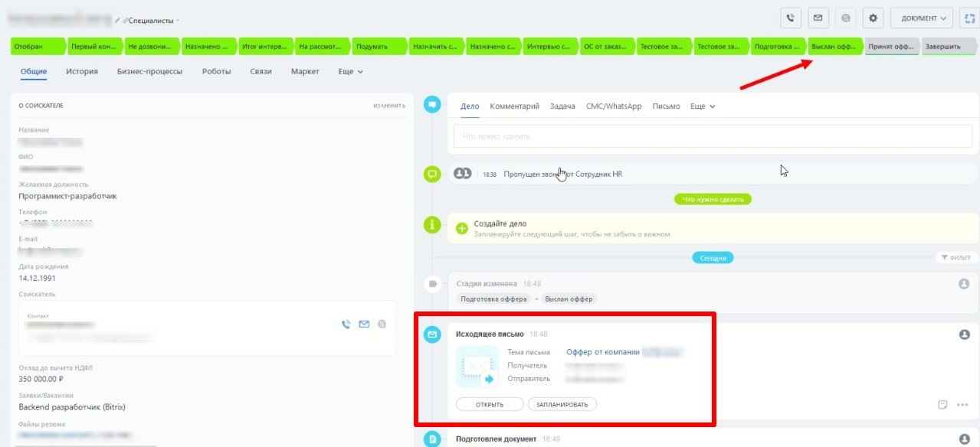Click the envelope thumbnail in outgoing letter
Image resolution: width=980 pixels, height=447 pixels.
tap(477, 367)
